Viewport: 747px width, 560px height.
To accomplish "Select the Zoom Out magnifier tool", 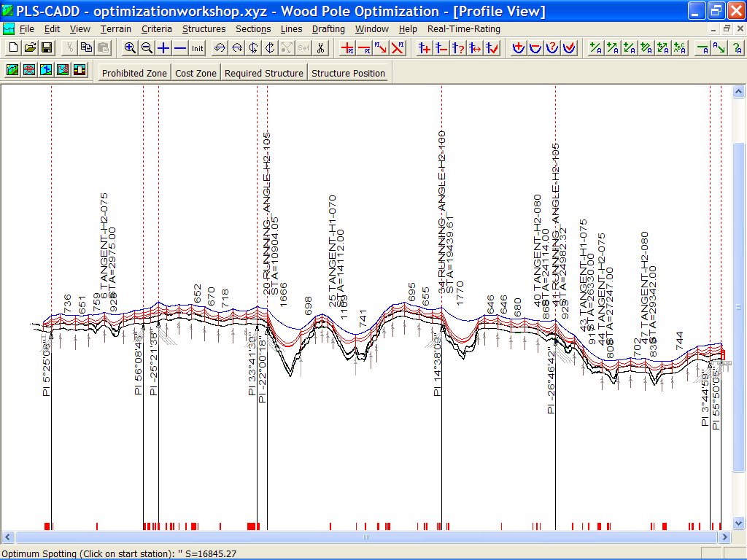I will point(147,47).
